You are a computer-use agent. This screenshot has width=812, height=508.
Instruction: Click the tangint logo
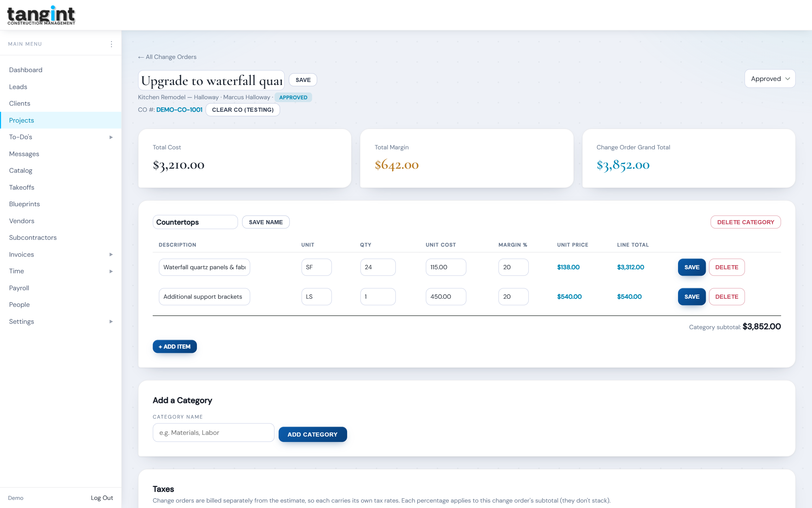pos(41,15)
